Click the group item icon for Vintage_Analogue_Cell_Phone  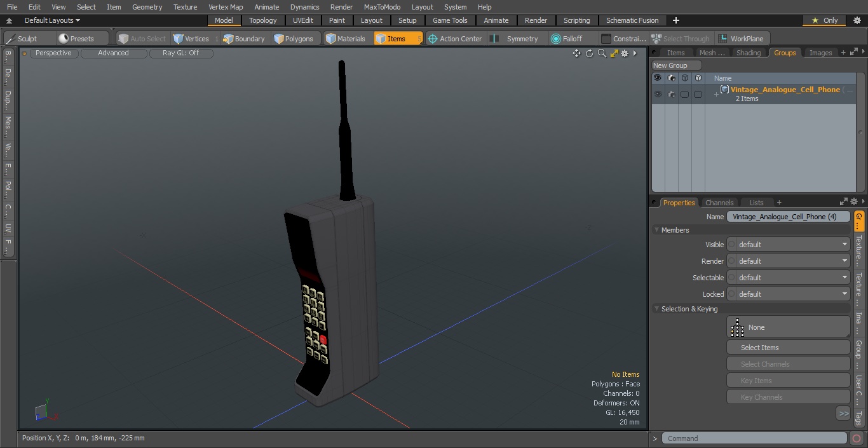point(724,90)
